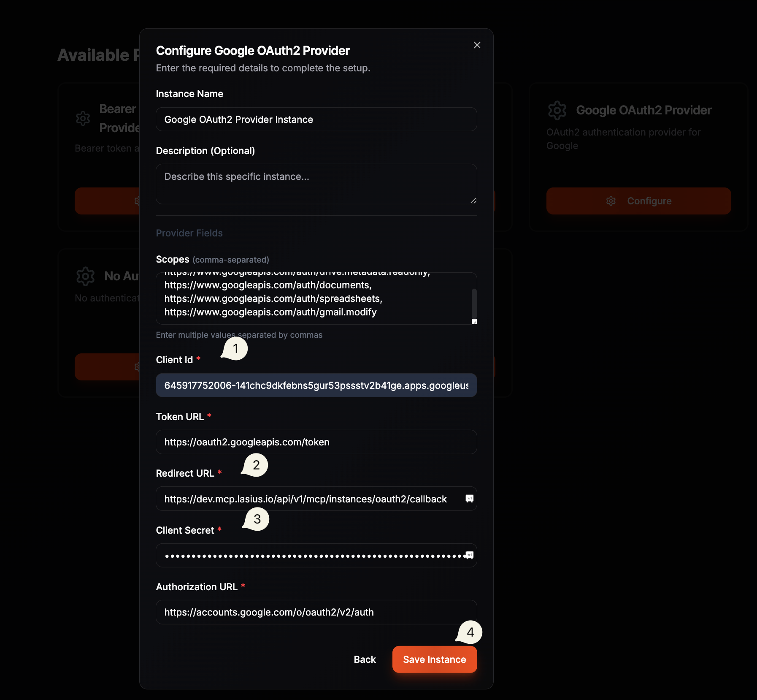The width and height of the screenshot is (757, 700).
Task: Click the Authorization URL input field
Action: tap(316, 612)
